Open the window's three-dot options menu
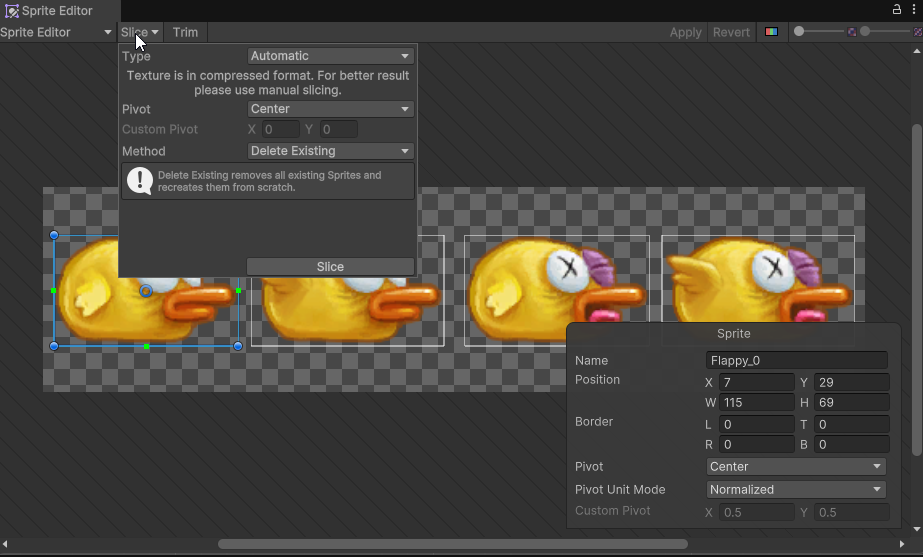The image size is (923, 557). 914,9
